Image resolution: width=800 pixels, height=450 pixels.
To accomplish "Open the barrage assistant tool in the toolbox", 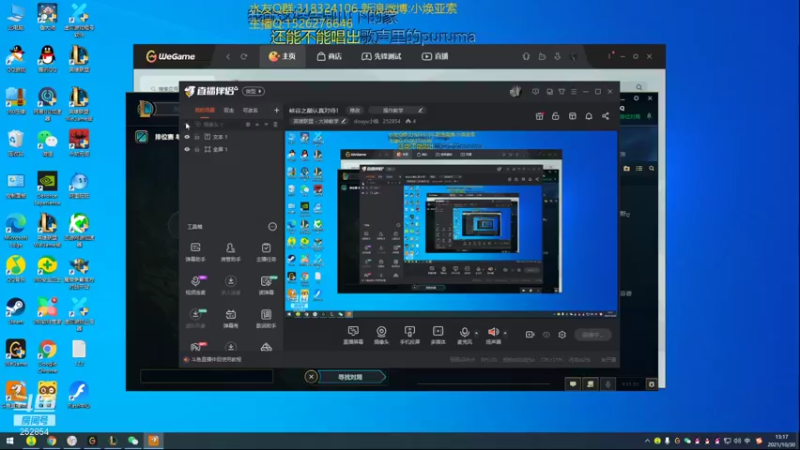I will tap(195, 252).
